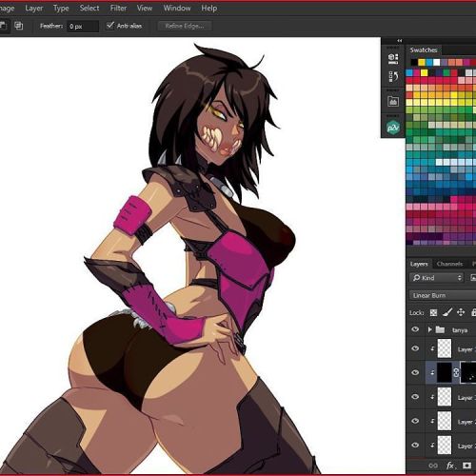
Task: Click the link icon between layer and mask
Action: pos(456,372)
